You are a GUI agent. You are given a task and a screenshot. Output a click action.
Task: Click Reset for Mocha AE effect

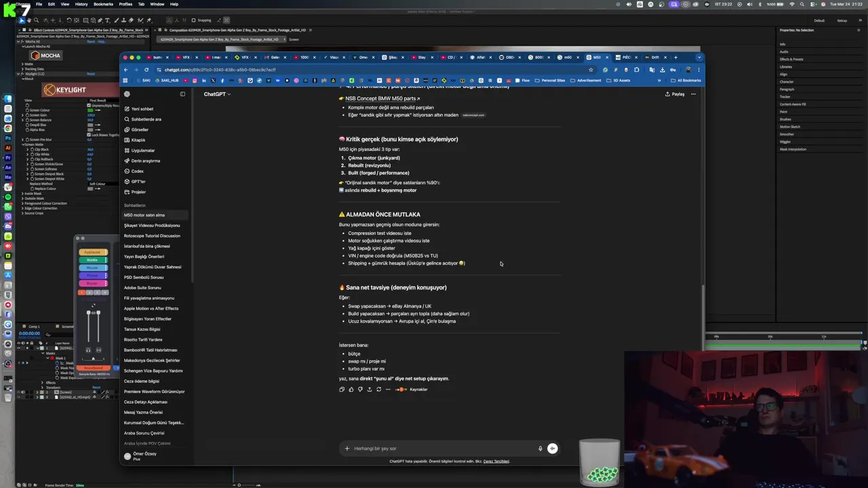pos(91,41)
